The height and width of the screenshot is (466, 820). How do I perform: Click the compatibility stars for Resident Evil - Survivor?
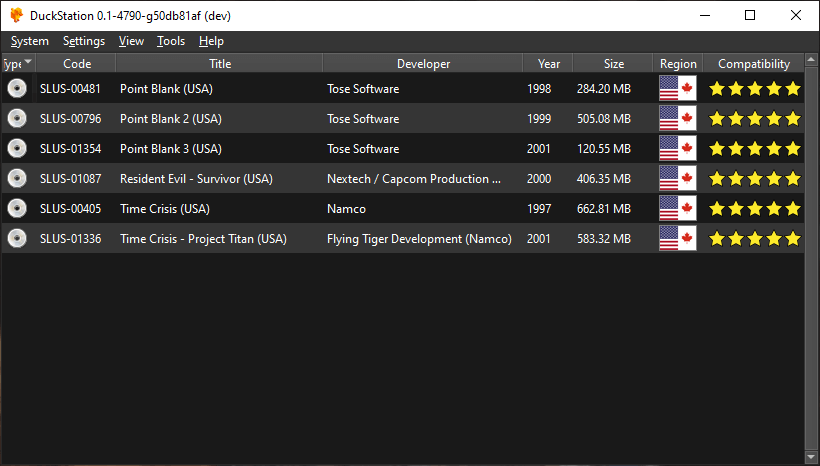point(755,178)
